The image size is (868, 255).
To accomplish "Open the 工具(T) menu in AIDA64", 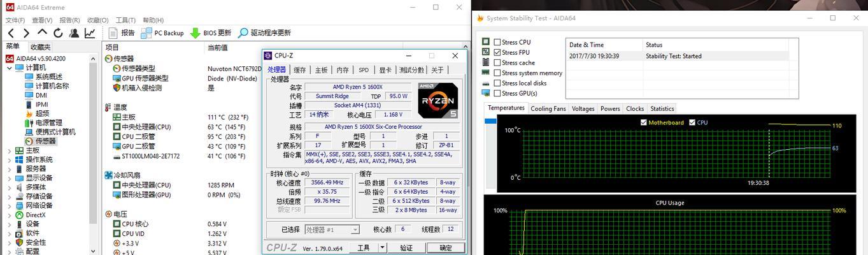I will 126,20.
